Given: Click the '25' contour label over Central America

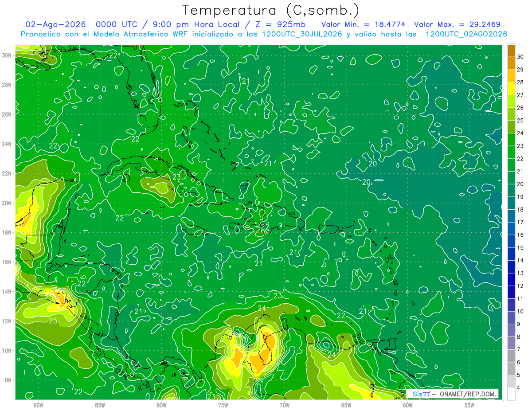Looking at the screenshot, I should pyautogui.click(x=53, y=321).
